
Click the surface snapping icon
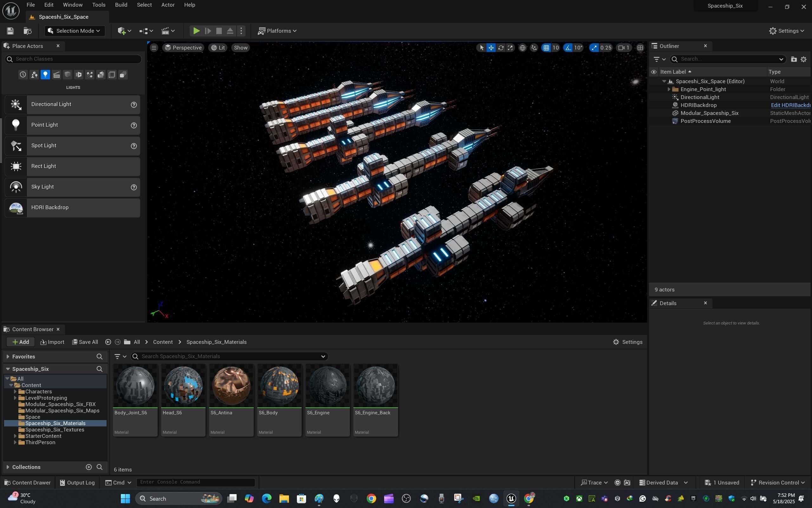coord(534,48)
